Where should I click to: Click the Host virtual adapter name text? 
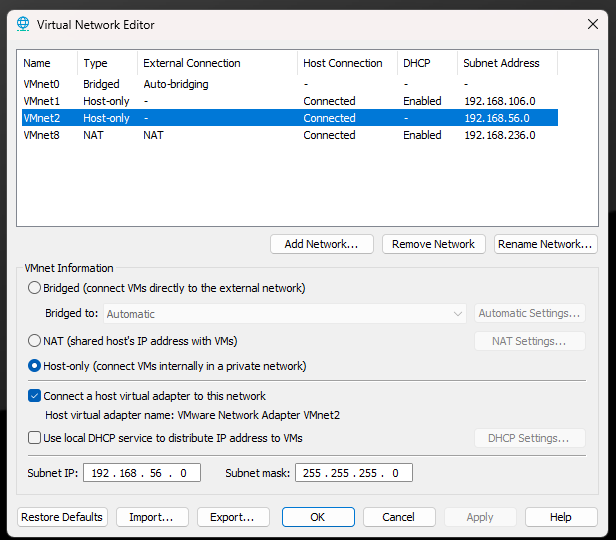[x=192, y=415]
